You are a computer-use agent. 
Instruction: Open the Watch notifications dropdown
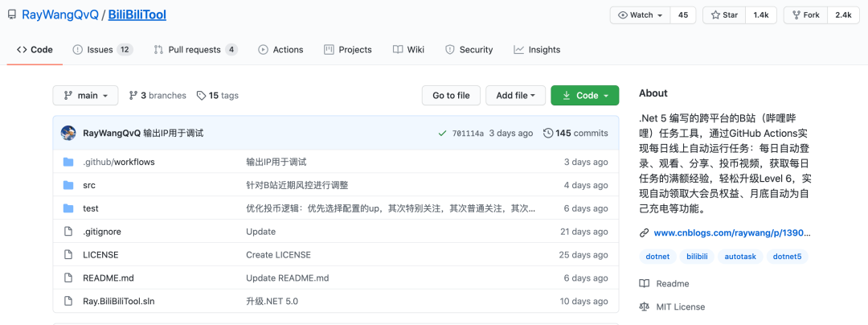pyautogui.click(x=641, y=15)
